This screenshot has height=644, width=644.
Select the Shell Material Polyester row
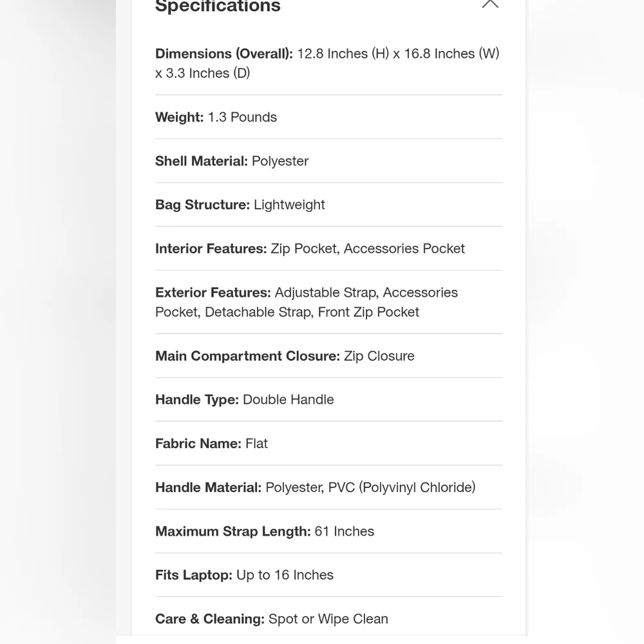click(328, 161)
